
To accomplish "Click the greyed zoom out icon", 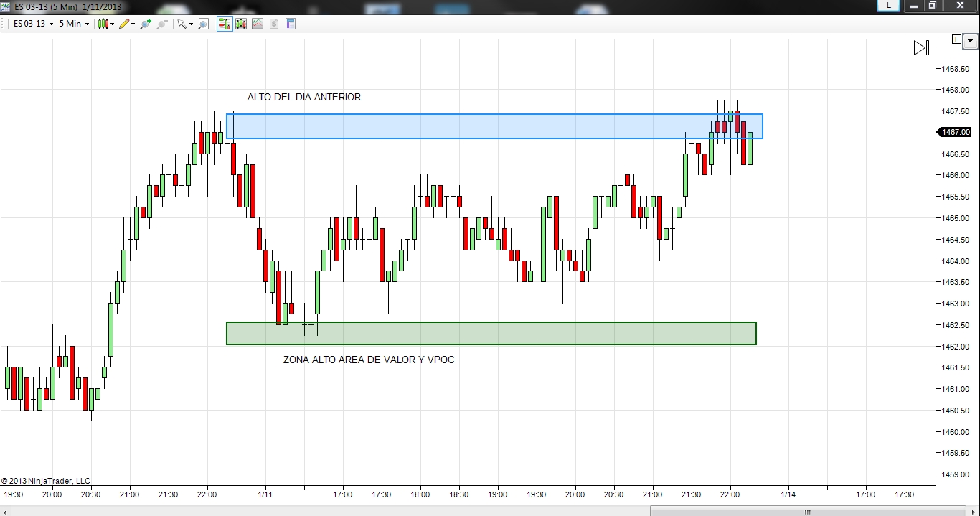I will [x=162, y=24].
